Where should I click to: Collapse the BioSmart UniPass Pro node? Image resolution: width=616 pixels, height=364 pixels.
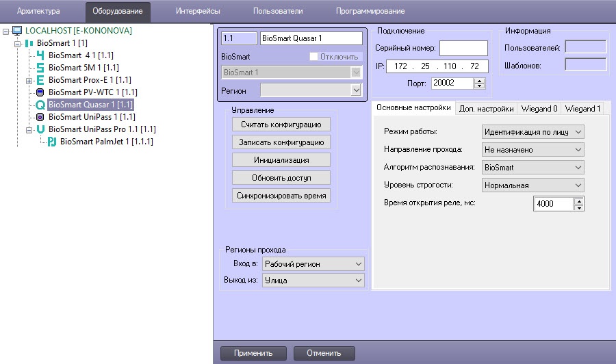pos(29,129)
